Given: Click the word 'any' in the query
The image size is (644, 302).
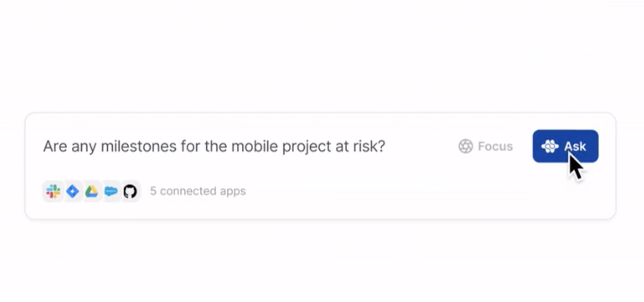Looking at the screenshot, I should pos(84,147).
